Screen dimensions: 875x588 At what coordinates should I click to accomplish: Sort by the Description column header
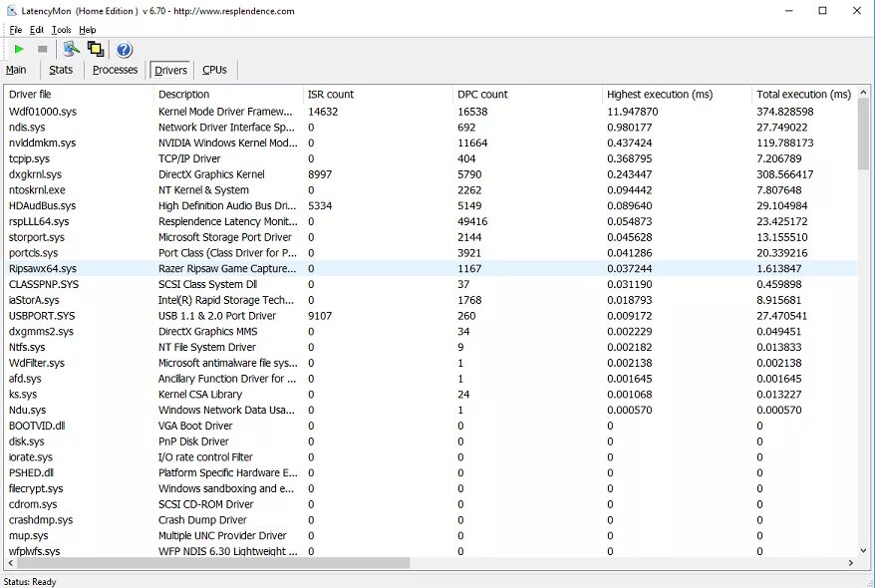(228, 95)
